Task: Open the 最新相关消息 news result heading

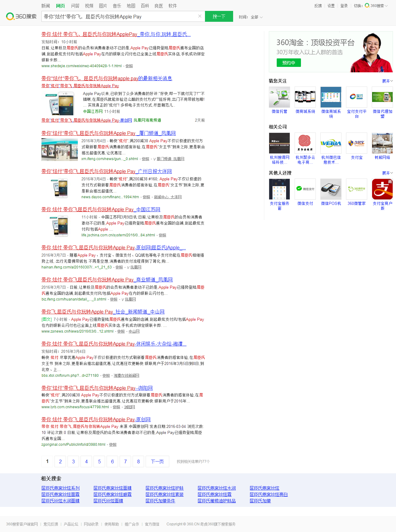Action: point(107,78)
